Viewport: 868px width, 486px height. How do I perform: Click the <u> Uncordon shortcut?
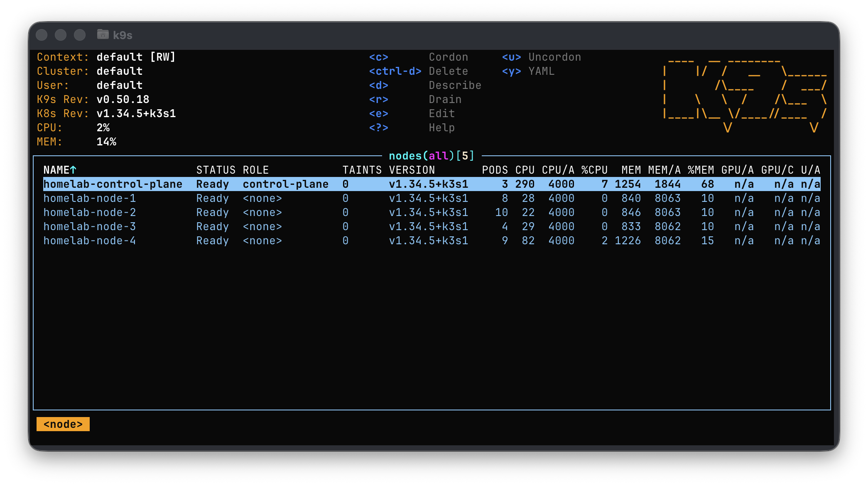[x=541, y=57]
